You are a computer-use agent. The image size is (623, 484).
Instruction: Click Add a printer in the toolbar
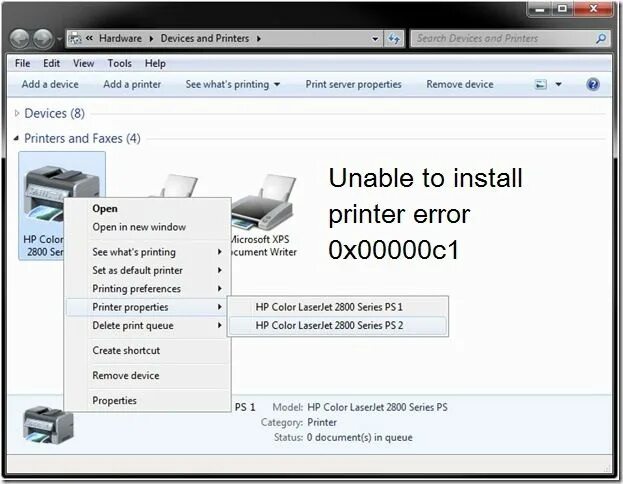pyautogui.click(x=132, y=85)
